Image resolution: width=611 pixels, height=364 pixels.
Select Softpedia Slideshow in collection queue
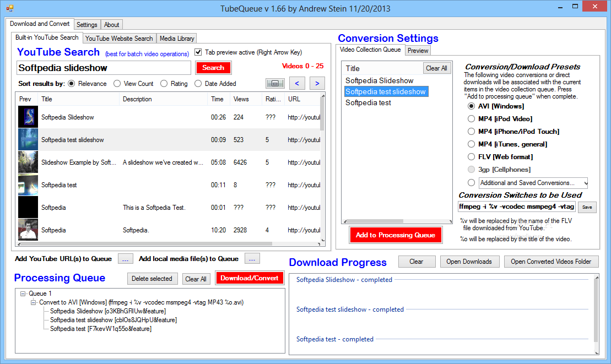(379, 80)
